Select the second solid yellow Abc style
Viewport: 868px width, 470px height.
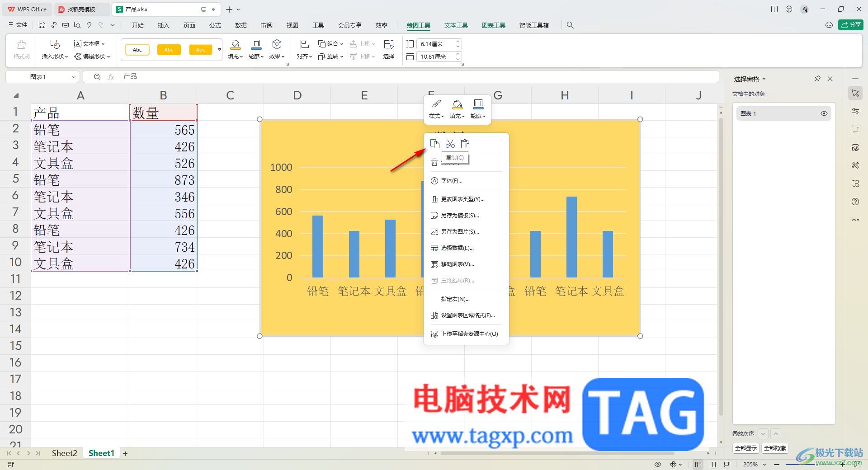pos(200,50)
